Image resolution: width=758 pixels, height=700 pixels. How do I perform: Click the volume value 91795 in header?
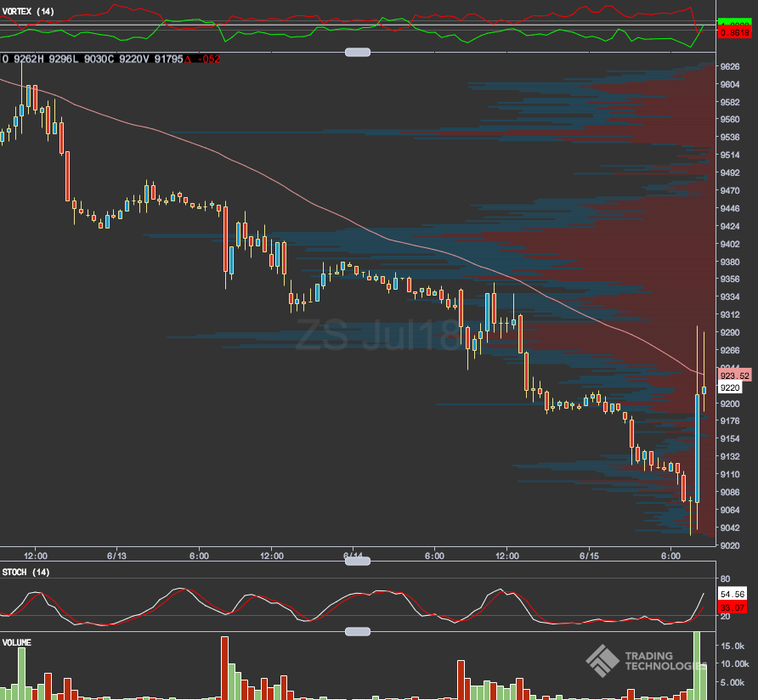[168, 59]
